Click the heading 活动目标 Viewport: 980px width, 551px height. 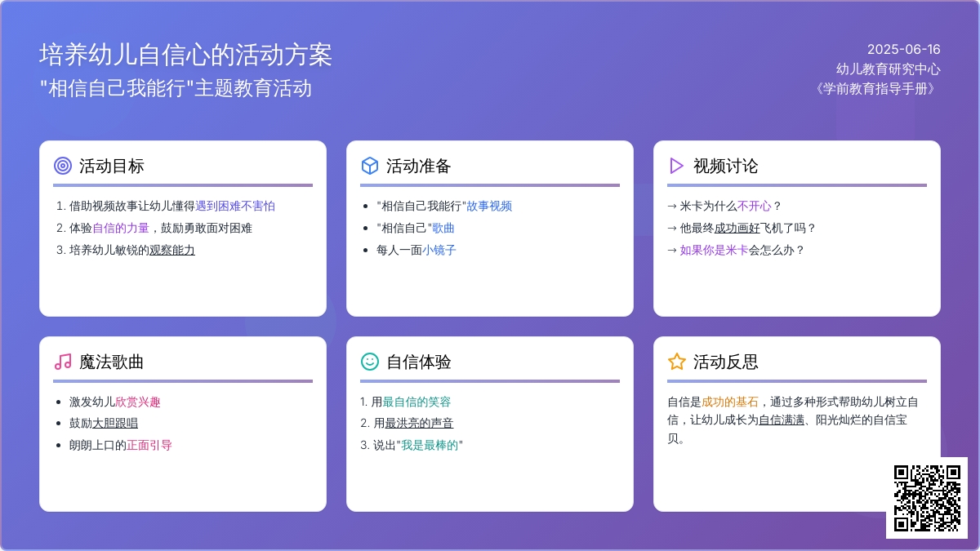point(112,166)
